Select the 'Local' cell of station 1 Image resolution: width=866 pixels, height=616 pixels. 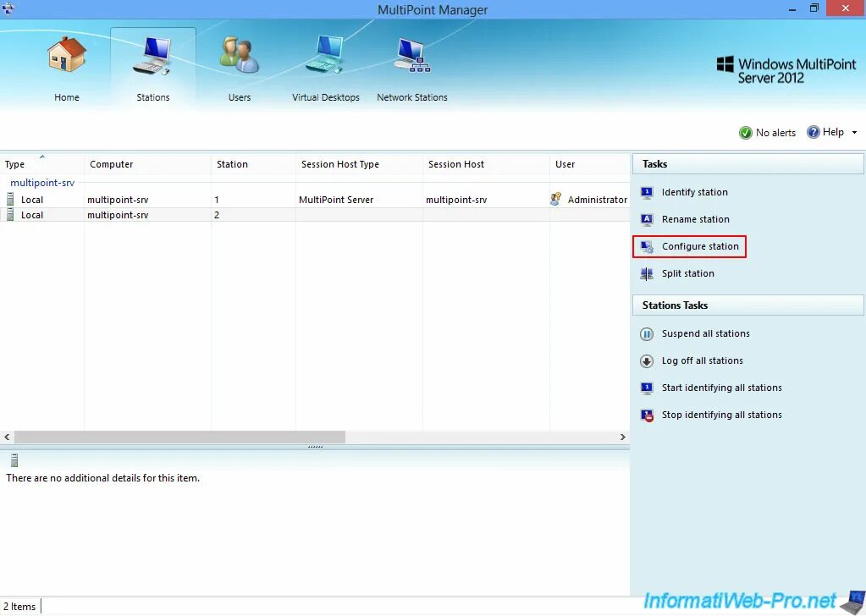tap(32, 200)
